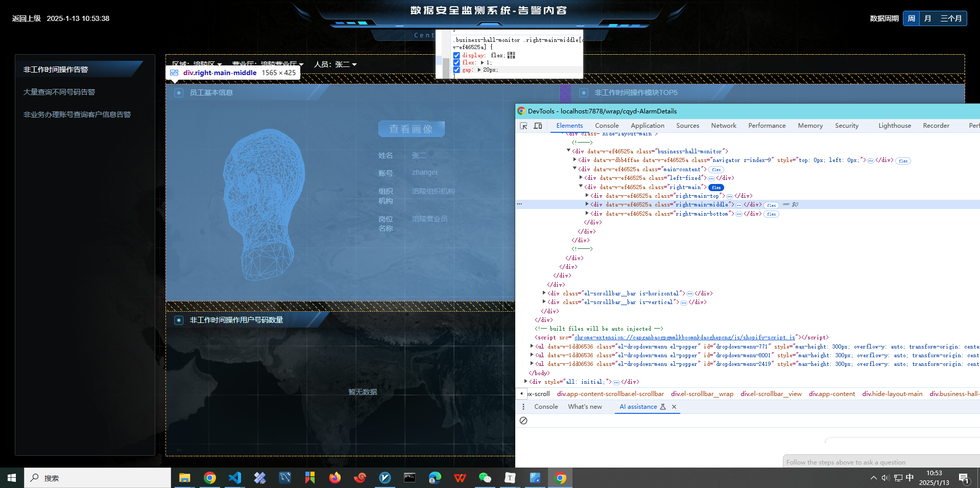980x488 pixels.
Task: Click the Windows Start button
Action: pyautogui.click(x=12, y=478)
